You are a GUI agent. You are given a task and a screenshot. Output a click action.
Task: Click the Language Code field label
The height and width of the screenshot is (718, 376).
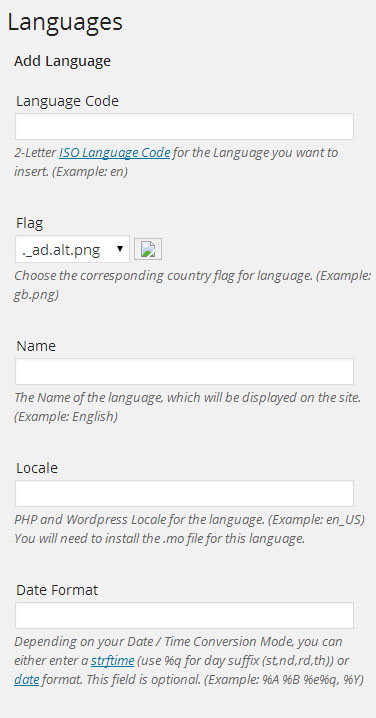click(67, 101)
